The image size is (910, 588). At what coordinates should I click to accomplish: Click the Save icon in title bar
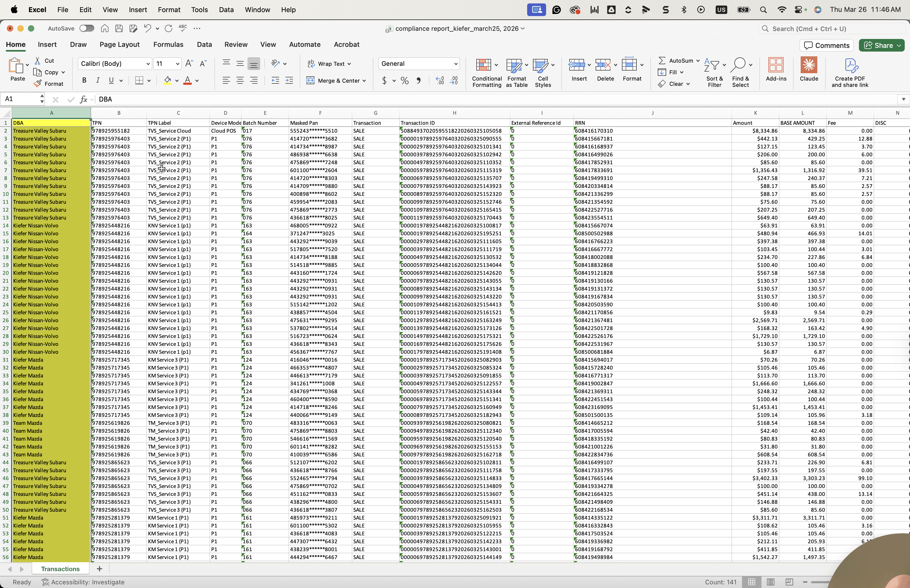(119, 28)
